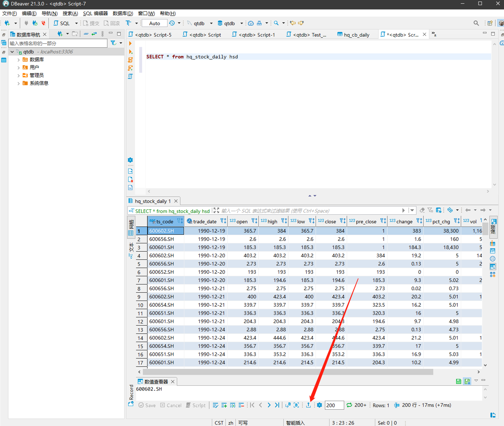Open the SQL editor dropdown arrow
Image resolution: width=504 pixels, height=426 pixels.
point(76,23)
